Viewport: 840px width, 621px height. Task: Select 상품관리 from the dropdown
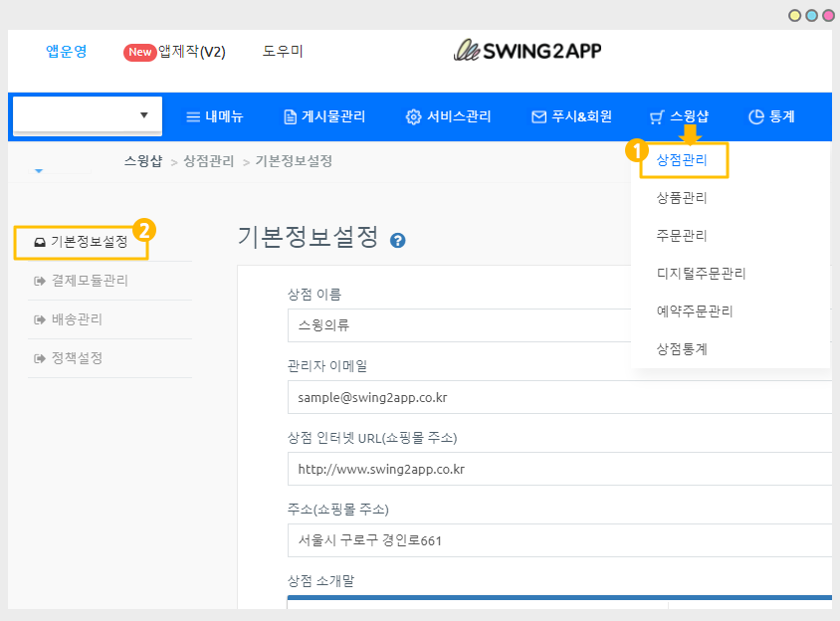(x=682, y=198)
